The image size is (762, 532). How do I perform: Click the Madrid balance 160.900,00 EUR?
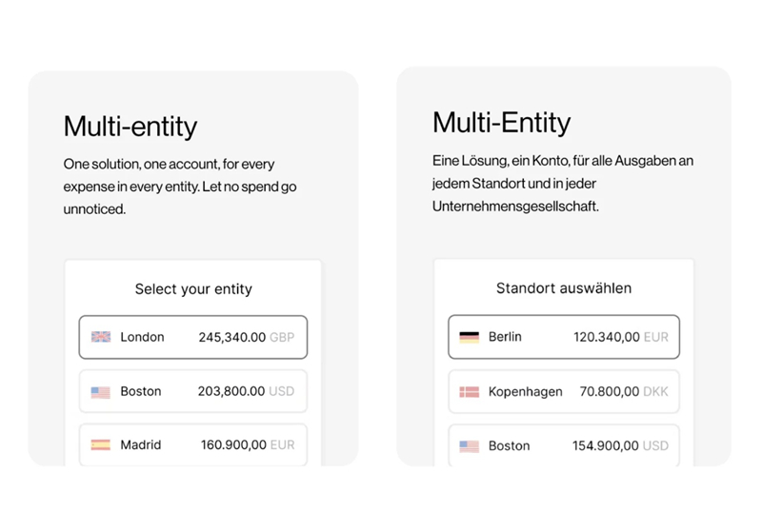(x=248, y=444)
